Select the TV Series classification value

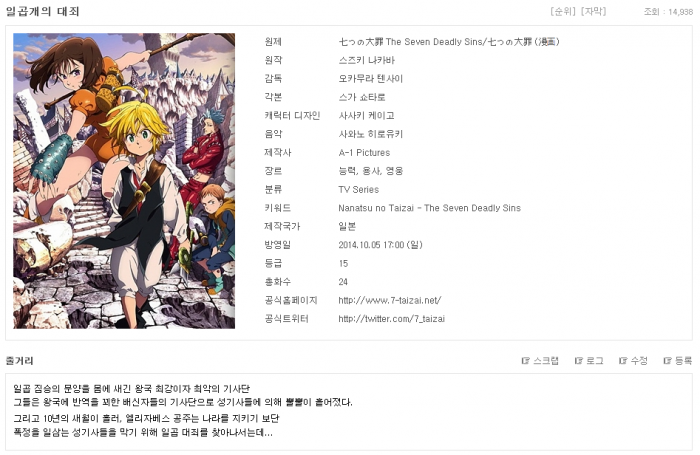point(358,190)
